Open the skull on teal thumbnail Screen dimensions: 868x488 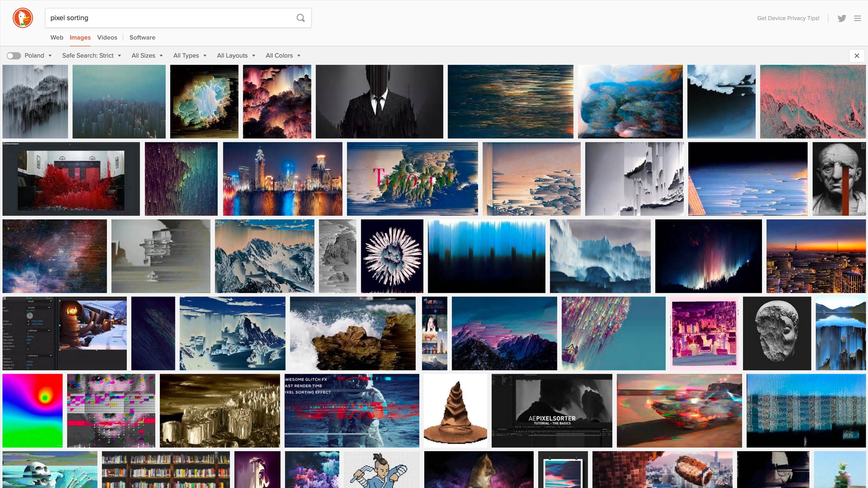(50, 469)
